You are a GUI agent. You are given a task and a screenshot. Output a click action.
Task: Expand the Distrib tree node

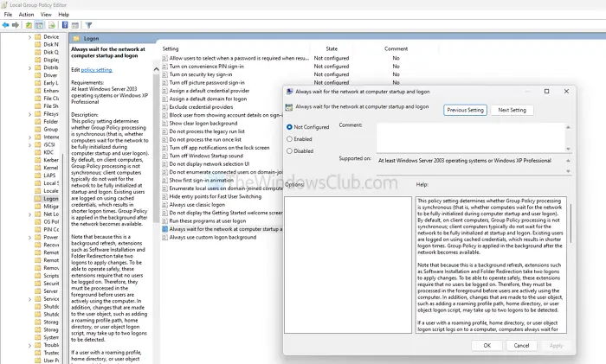(x=29, y=68)
